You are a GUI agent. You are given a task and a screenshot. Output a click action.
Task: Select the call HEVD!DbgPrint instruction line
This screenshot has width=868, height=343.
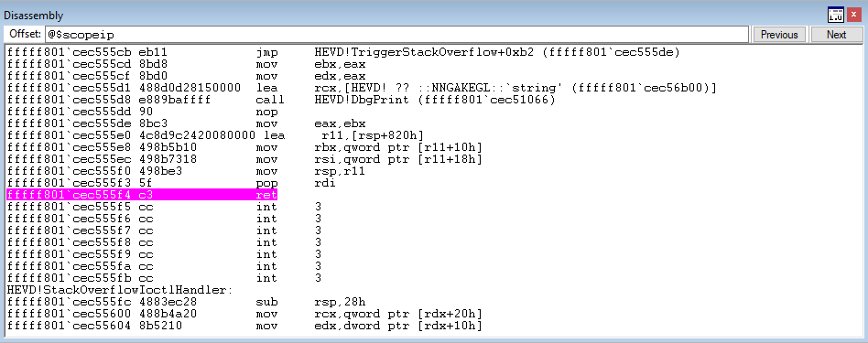point(281,100)
